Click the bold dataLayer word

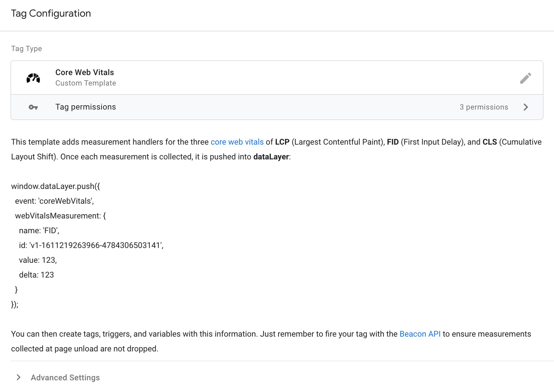coord(271,157)
